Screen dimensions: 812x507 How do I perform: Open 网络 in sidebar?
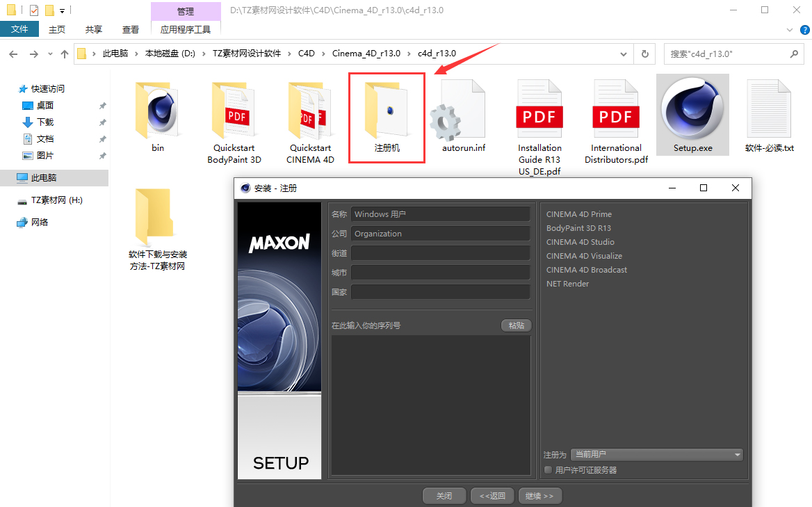tap(40, 222)
